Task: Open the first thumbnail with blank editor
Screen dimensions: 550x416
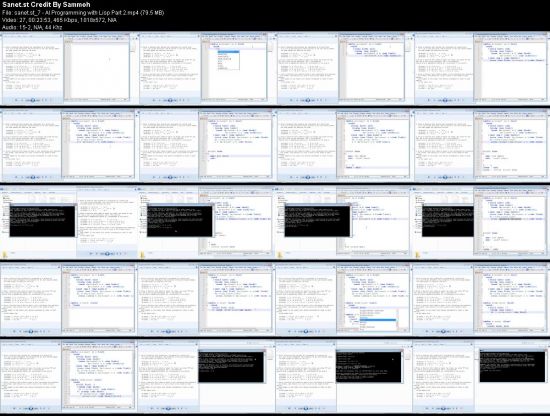Action: [x=68, y=68]
